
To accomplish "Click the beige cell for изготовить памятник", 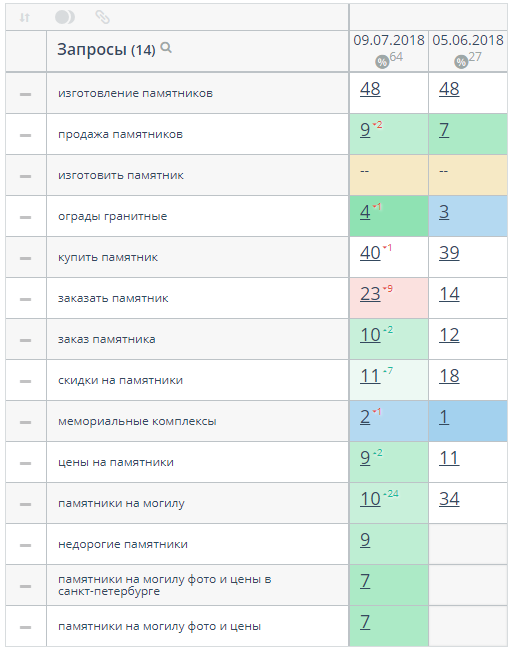I will [x=389, y=175].
